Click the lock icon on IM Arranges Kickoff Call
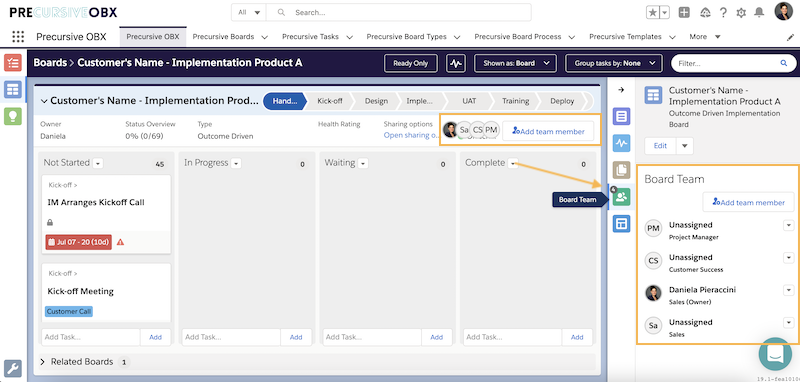Viewport: 800px width, 382px height. 50,222
